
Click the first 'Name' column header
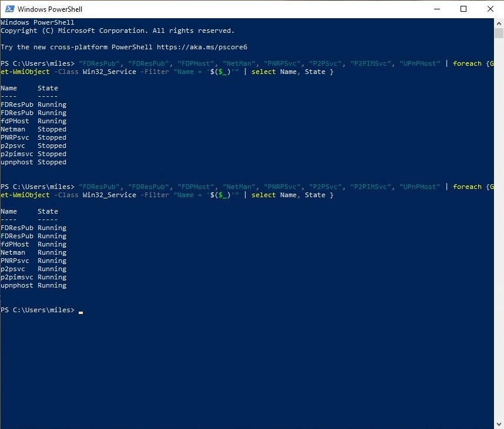tap(9, 88)
